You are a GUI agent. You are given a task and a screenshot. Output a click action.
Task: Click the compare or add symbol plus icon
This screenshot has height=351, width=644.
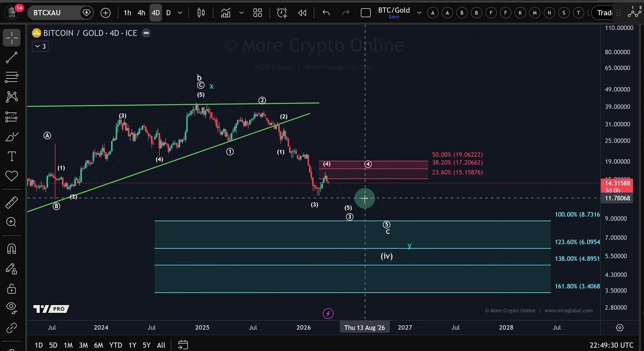[x=105, y=13]
